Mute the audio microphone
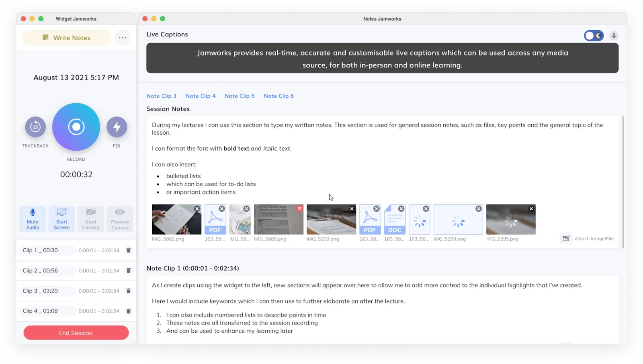Image resolution: width=643 pixels, height=364 pixels. coord(33,219)
